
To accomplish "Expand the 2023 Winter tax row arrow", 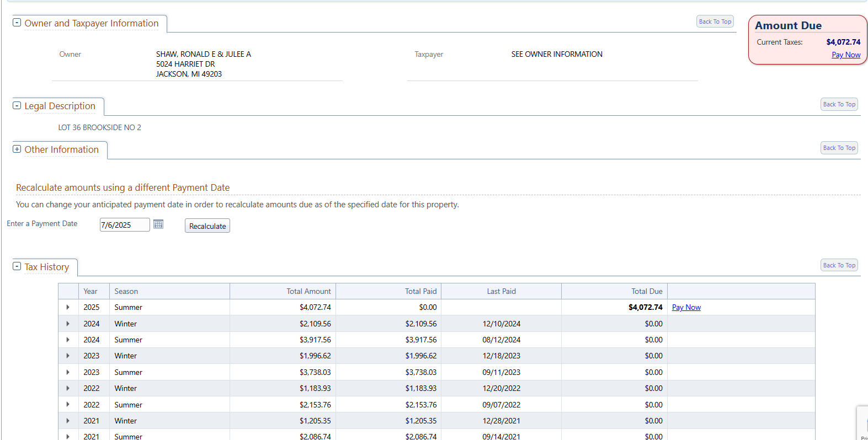I will click(68, 356).
